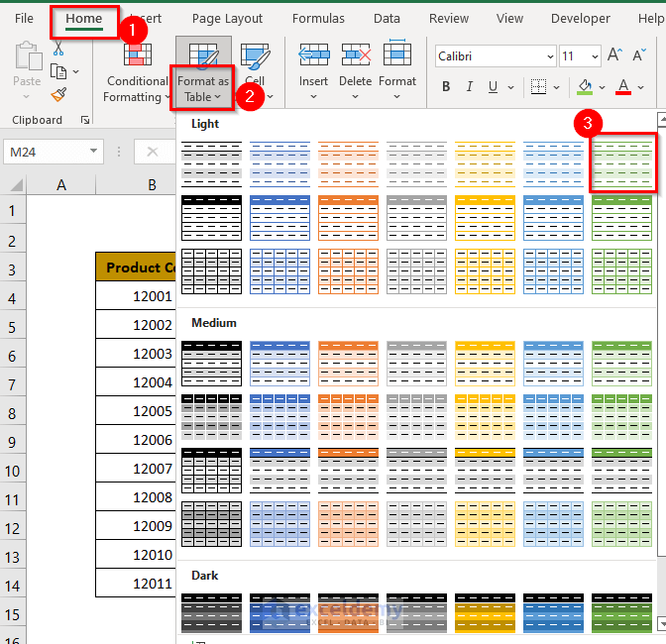Choose the orange medium table style in first Medium row

coord(348,362)
